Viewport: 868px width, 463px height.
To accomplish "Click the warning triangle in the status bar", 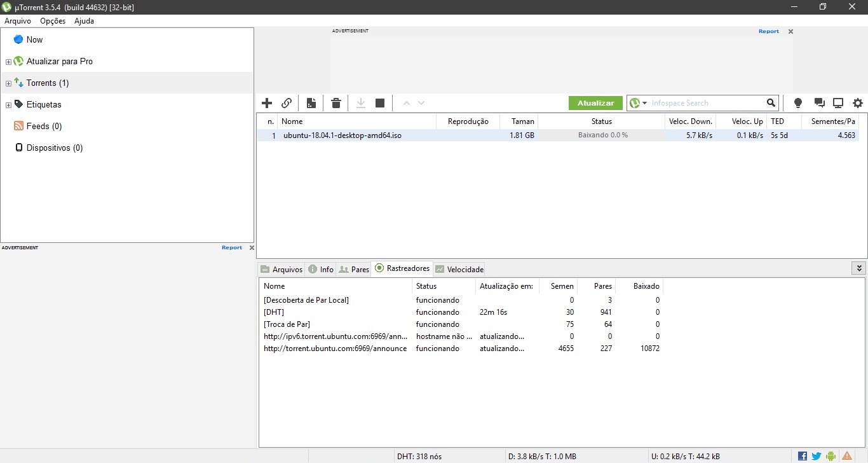I will tap(847, 456).
